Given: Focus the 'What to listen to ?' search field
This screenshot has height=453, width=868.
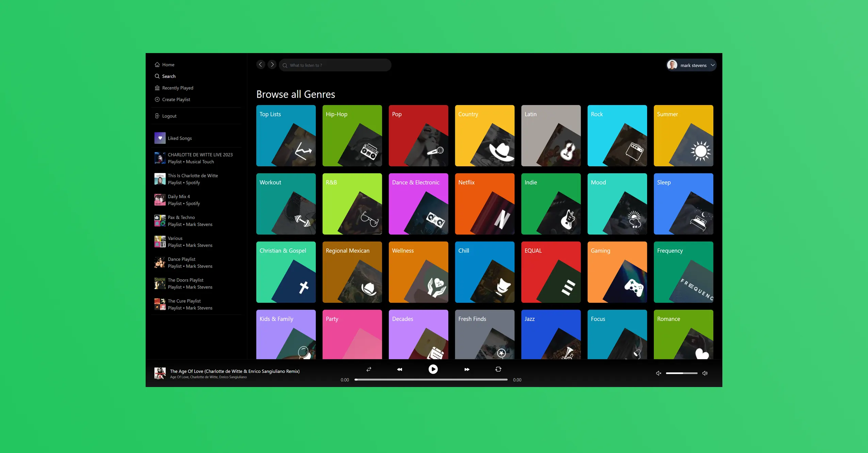Looking at the screenshot, I should (x=335, y=65).
